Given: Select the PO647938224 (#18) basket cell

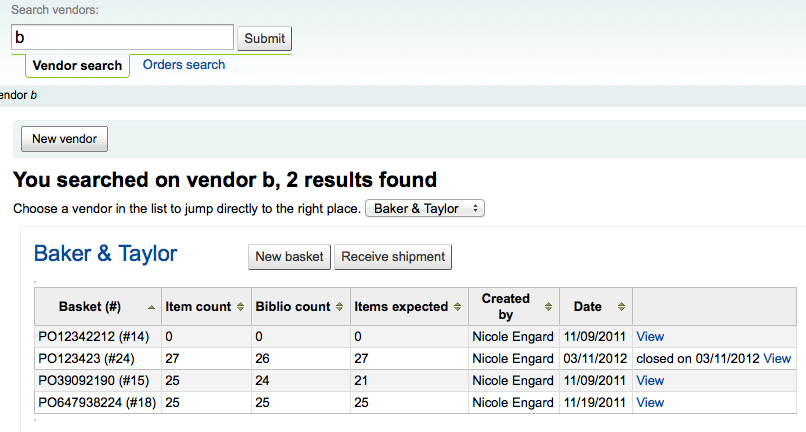Looking at the screenshot, I should coord(98,403).
